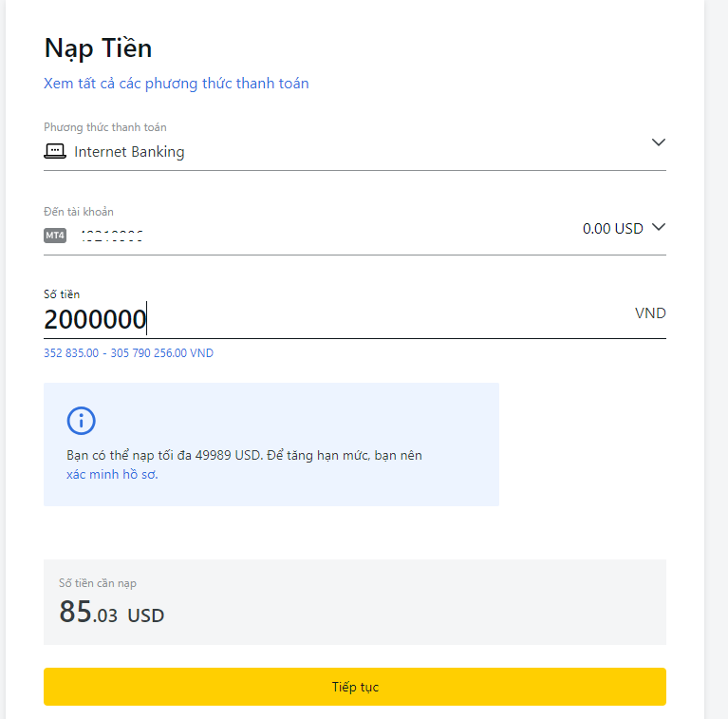Click the MT4 account badge
Image resolution: width=728 pixels, height=719 pixels.
point(55,236)
